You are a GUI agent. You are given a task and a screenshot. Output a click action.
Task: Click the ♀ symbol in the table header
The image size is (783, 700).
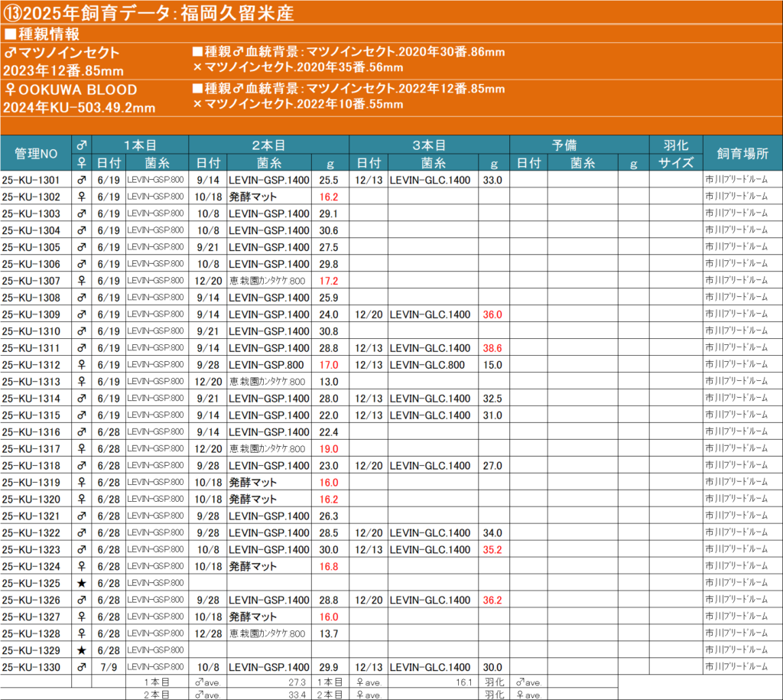81,162
